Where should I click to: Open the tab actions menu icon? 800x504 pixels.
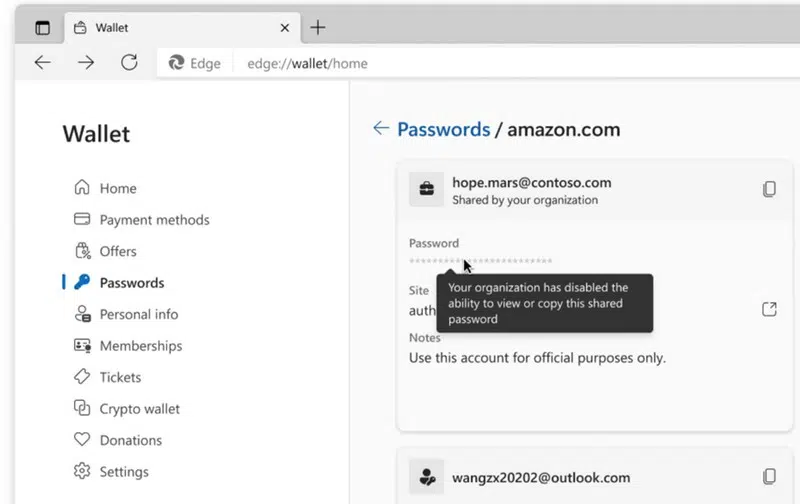click(x=42, y=28)
